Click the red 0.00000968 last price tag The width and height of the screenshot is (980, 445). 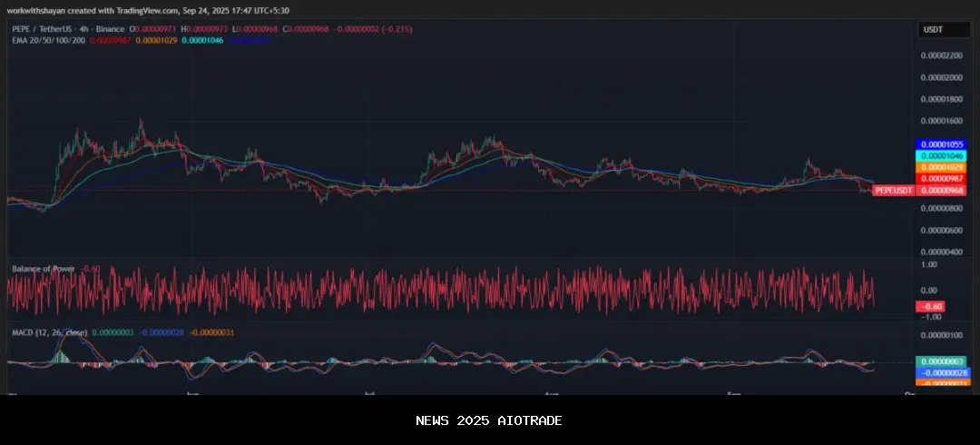pos(940,191)
